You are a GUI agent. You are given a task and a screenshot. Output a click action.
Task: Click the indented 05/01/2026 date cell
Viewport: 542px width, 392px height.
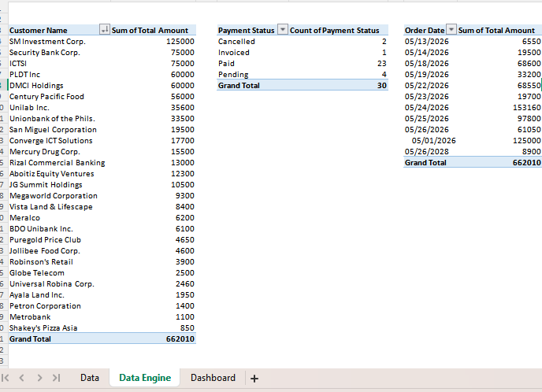click(x=430, y=141)
